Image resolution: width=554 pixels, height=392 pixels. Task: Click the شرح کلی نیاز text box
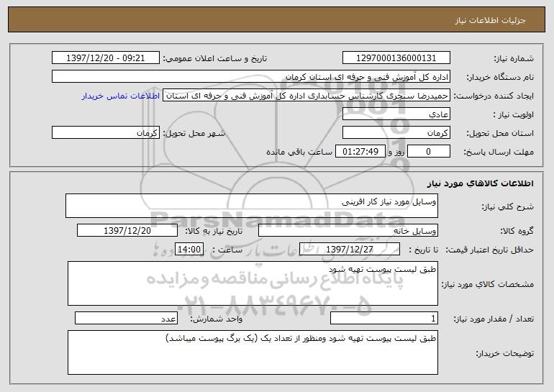(252, 206)
